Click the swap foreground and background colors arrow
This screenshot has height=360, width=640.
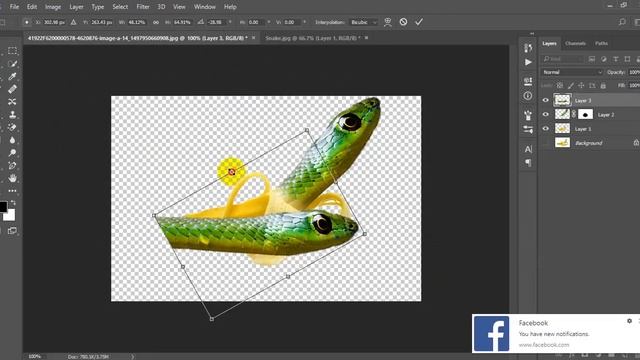[13, 203]
